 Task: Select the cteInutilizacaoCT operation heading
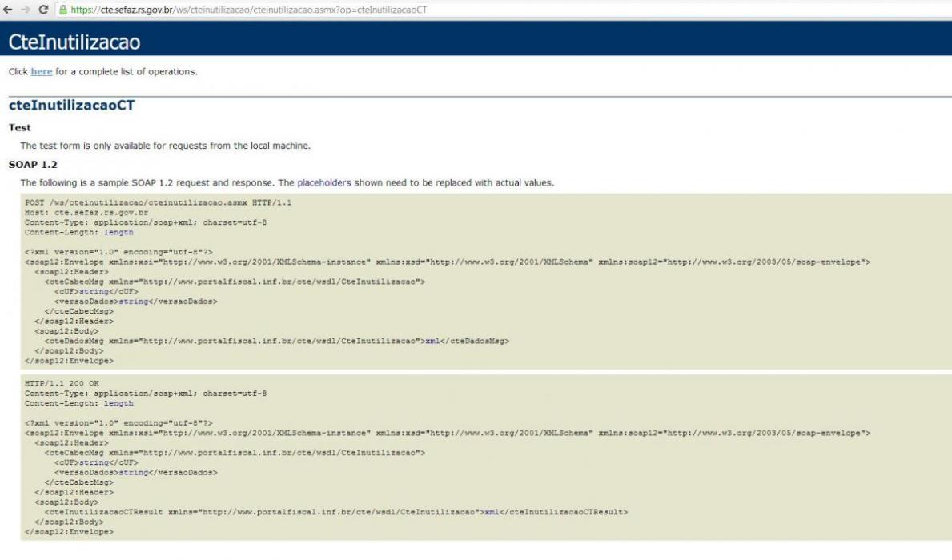(71, 105)
